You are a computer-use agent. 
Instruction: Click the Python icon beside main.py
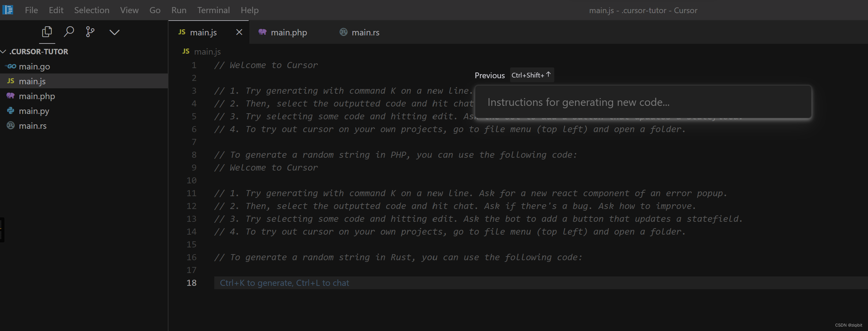pos(11,111)
